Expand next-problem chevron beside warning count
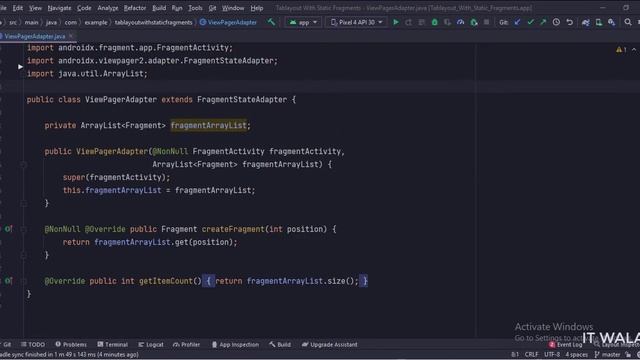Screen dimensions: 640x360 coord(634,49)
